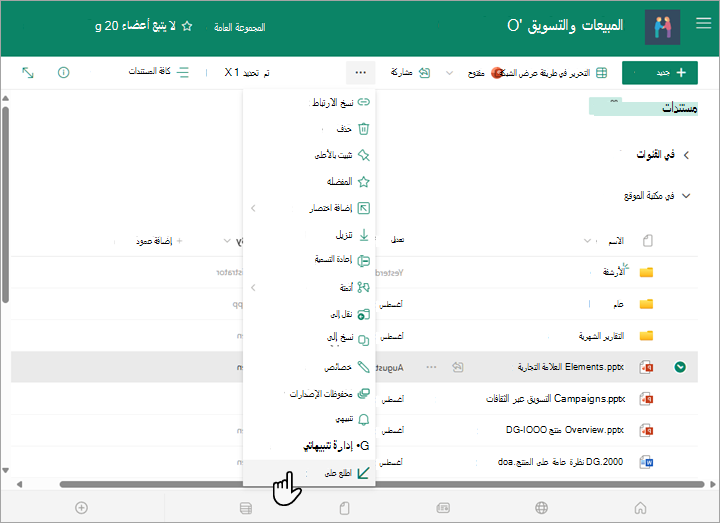
Task: Click the bottom bar plus create icon
Action: pyautogui.click(x=81, y=508)
